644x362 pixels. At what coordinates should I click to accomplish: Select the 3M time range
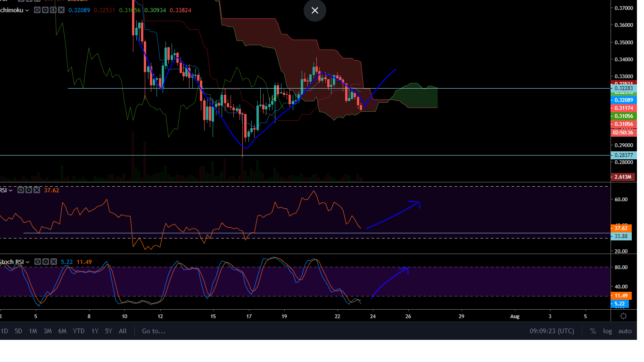click(x=48, y=331)
